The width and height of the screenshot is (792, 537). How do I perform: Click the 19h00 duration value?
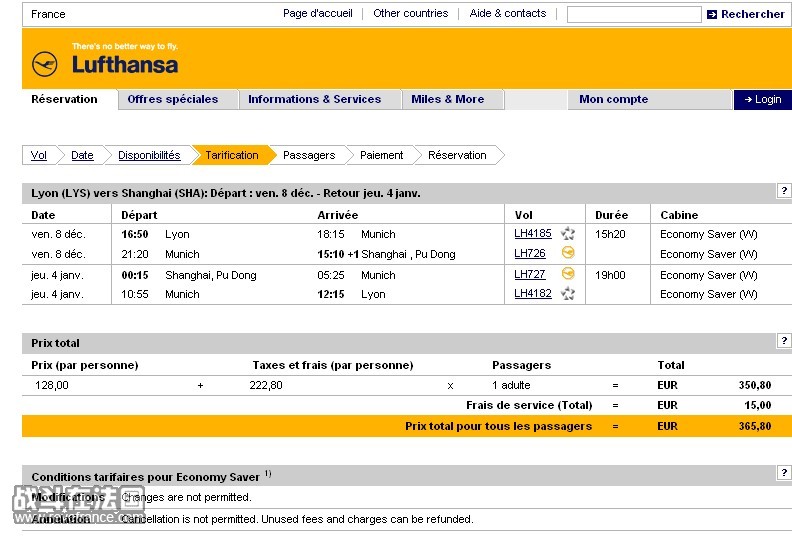click(610, 275)
